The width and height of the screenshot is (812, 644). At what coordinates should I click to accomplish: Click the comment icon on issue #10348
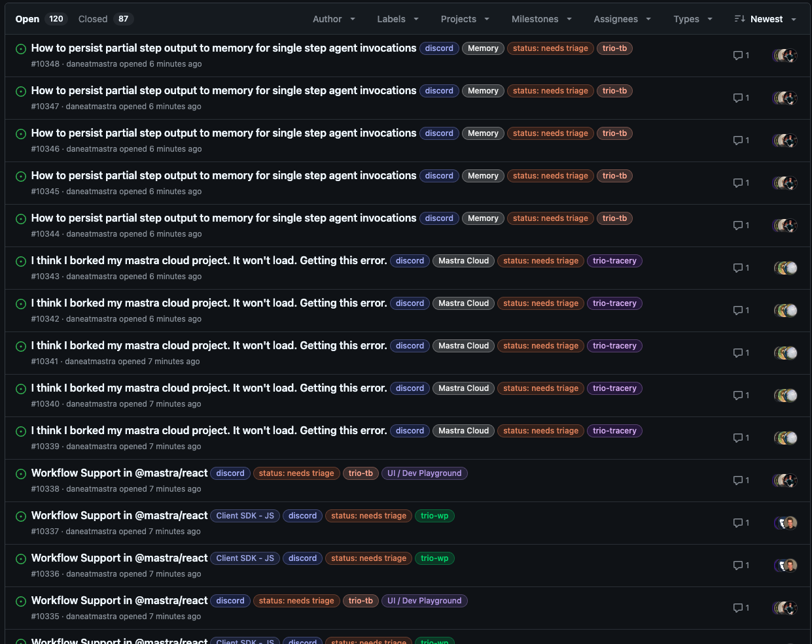tap(738, 56)
